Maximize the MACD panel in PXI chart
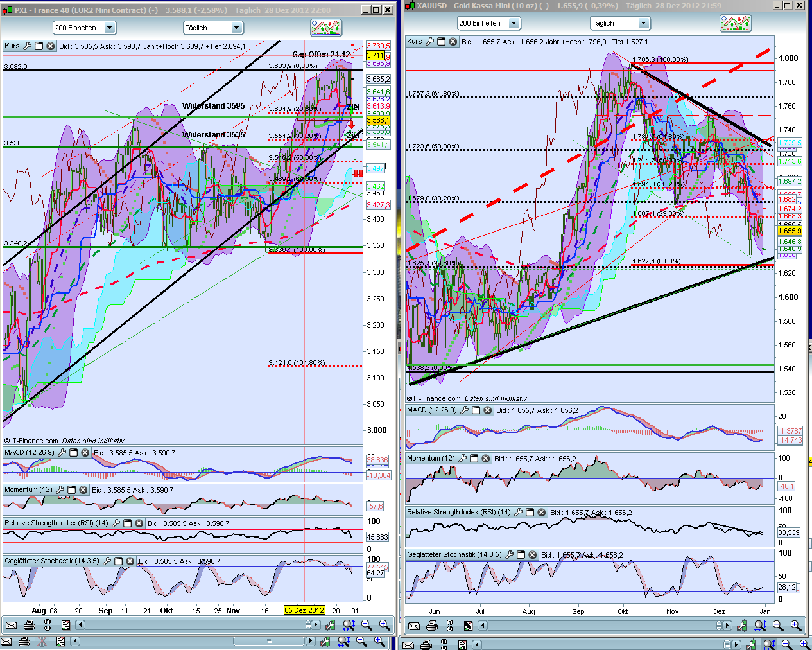 click(x=73, y=453)
